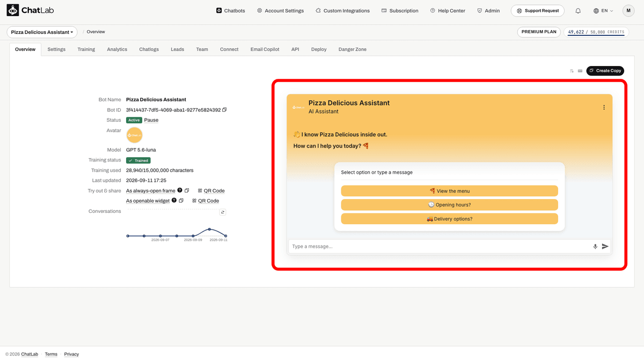This screenshot has width=644, height=362.
Task: Show help for always-open frame option
Action: (180, 190)
